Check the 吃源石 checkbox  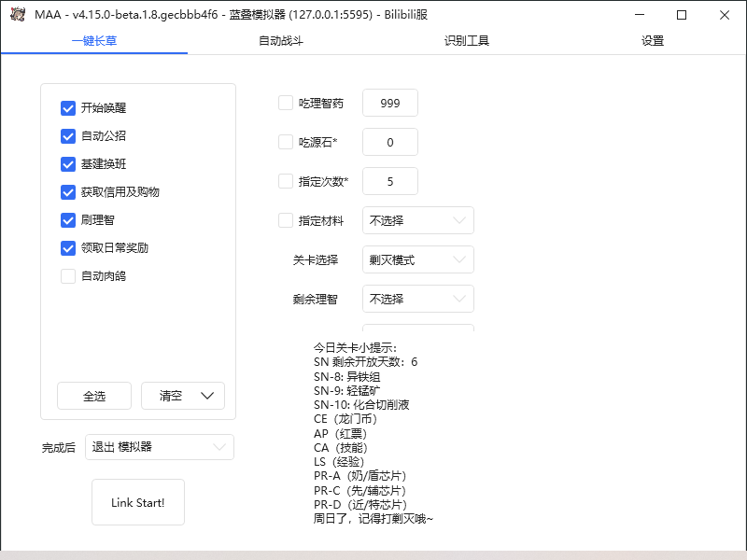point(286,142)
